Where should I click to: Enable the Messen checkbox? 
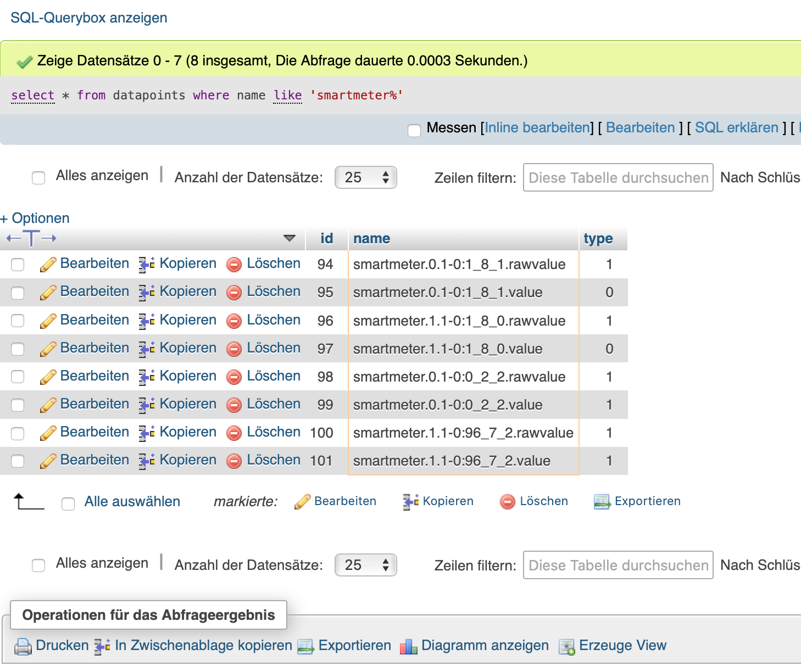click(414, 130)
